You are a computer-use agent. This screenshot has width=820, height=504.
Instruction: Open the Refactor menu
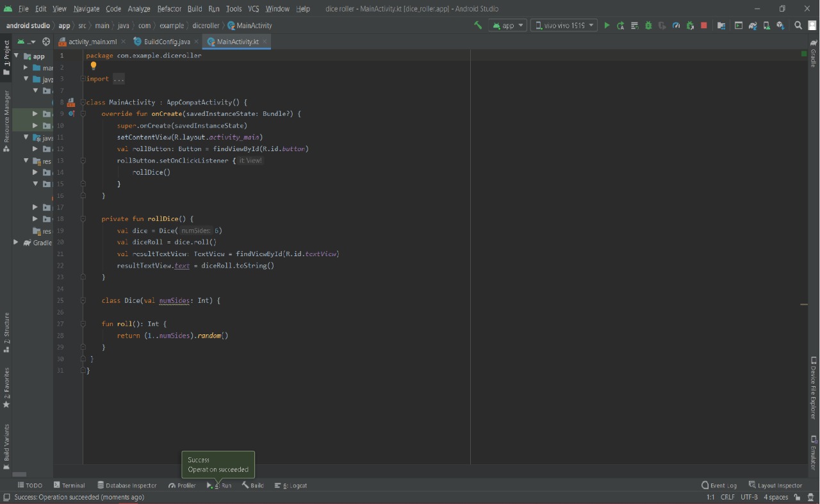(x=169, y=9)
